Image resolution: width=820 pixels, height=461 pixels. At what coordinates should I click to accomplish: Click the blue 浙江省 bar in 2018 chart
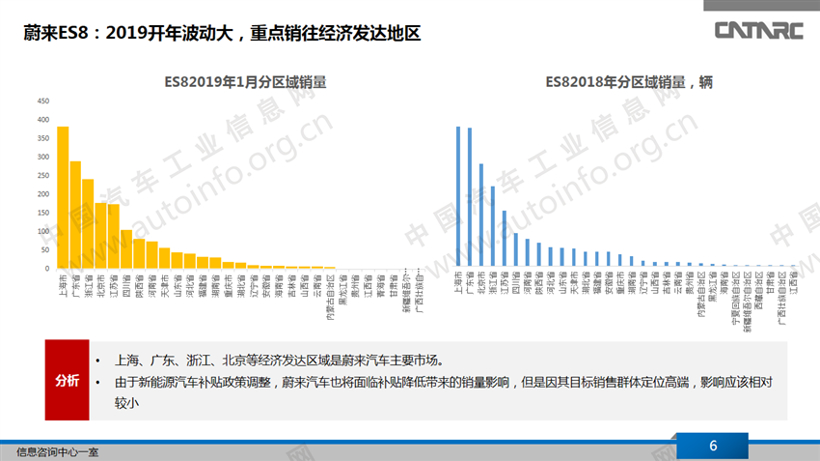coord(493,226)
